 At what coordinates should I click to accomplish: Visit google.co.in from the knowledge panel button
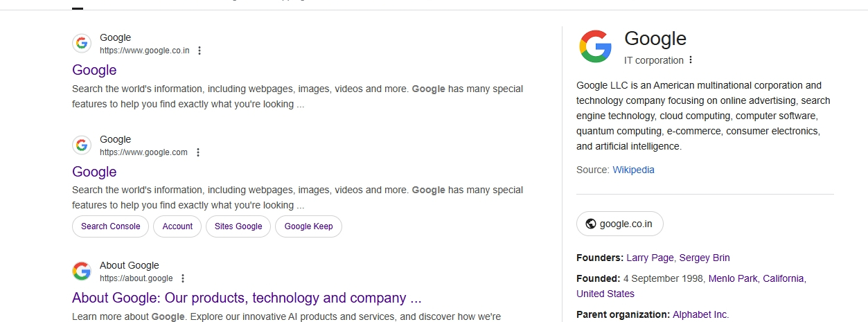[619, 224]
